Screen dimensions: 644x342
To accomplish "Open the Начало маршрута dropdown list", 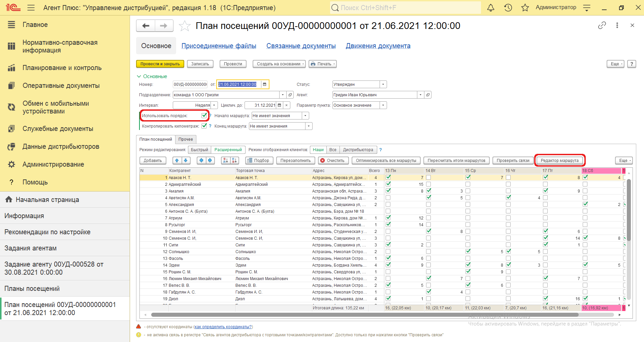I will (x=305, y=116).
